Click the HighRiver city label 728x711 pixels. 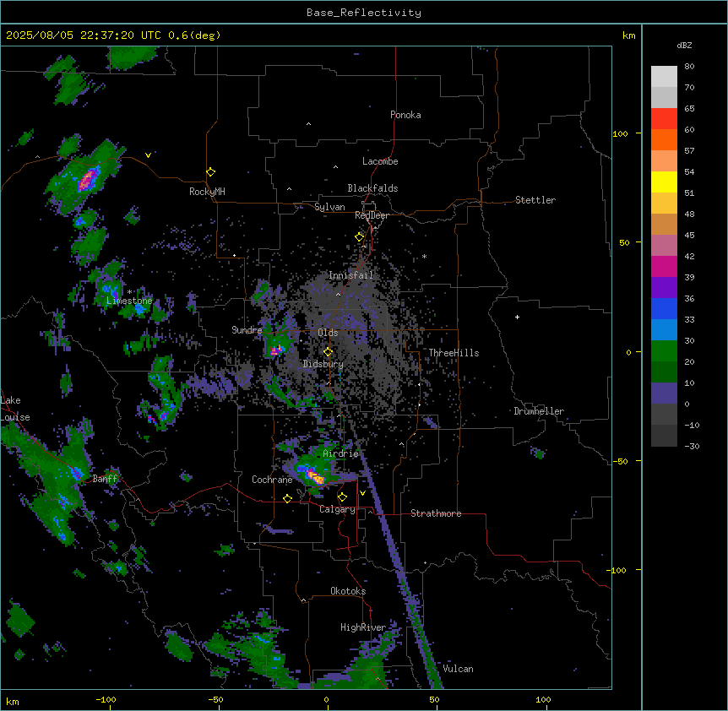pyautogui.click(x=363, y=627)
